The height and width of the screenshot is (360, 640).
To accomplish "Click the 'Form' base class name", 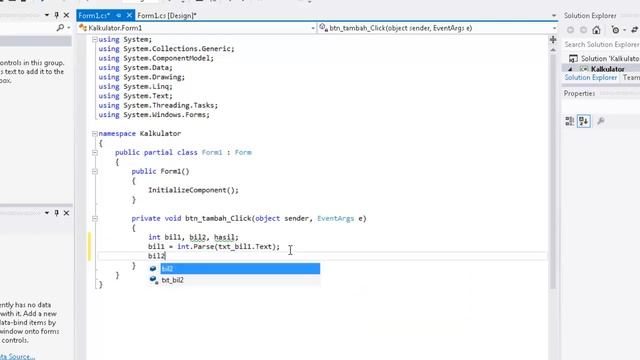I will (x=243, y=152).
